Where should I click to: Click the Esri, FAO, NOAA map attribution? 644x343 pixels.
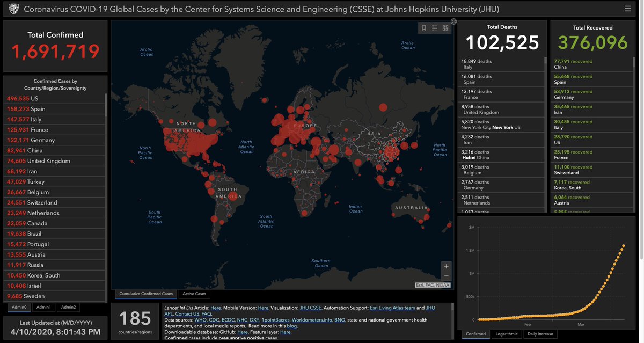pyautogui.click(x=434, y=285)
